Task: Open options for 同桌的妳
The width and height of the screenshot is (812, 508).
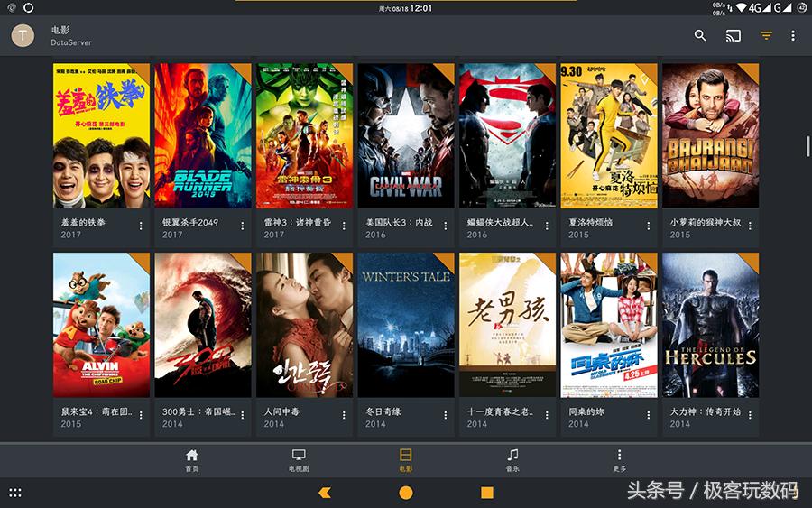Action: coord(649,415)
